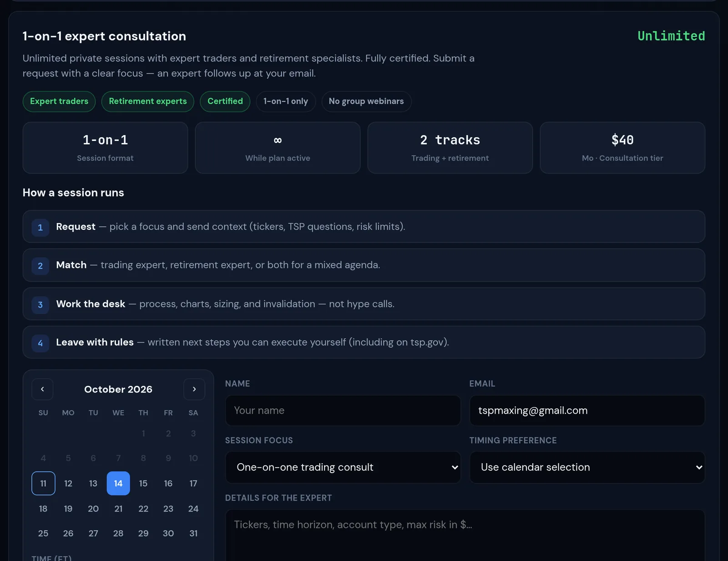This screenshot has height=561, width=728.
Task: Click step 1 Request row
Action: pos(364,227)
